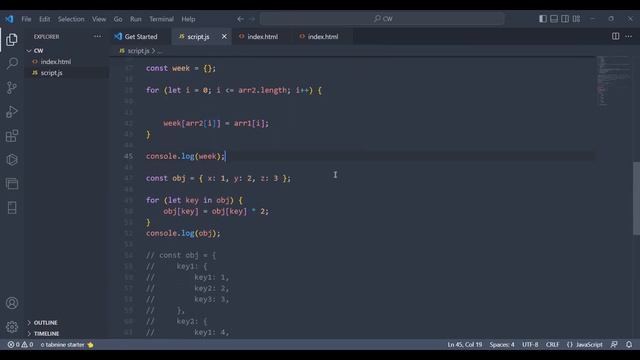Click script.js in the breadcrumb
Viewport: 640px width, 360px height.
pos(138,51)
